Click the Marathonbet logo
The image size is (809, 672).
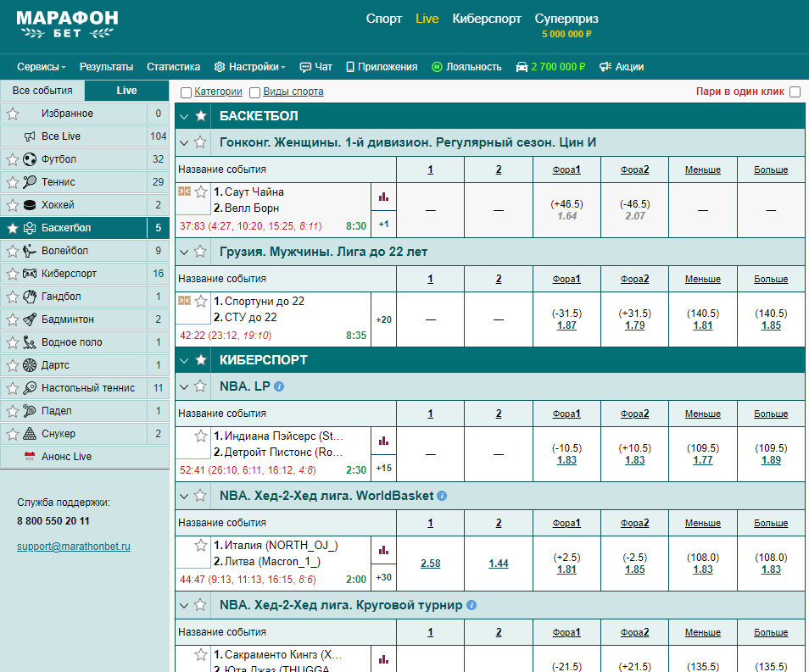coord(67,25)
